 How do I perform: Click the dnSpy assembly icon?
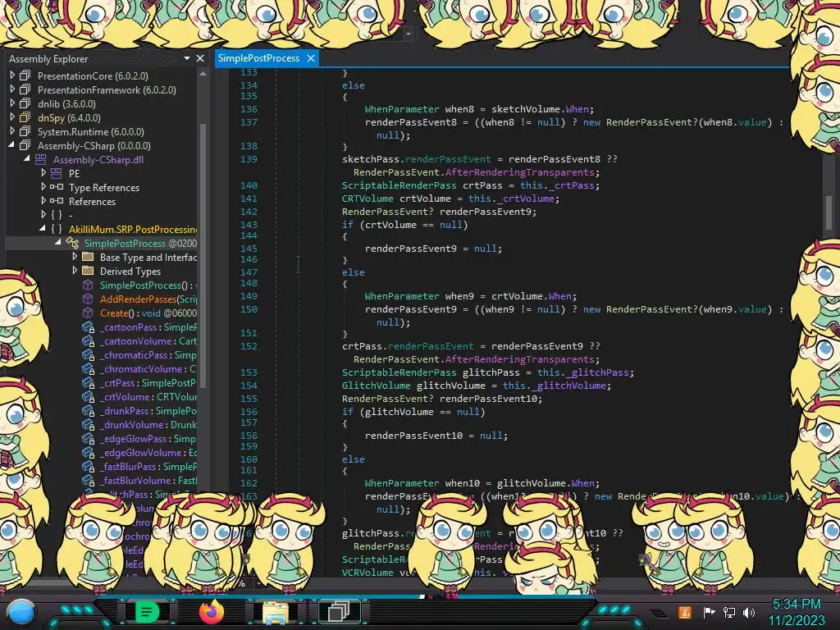click(x=25, y=117)
